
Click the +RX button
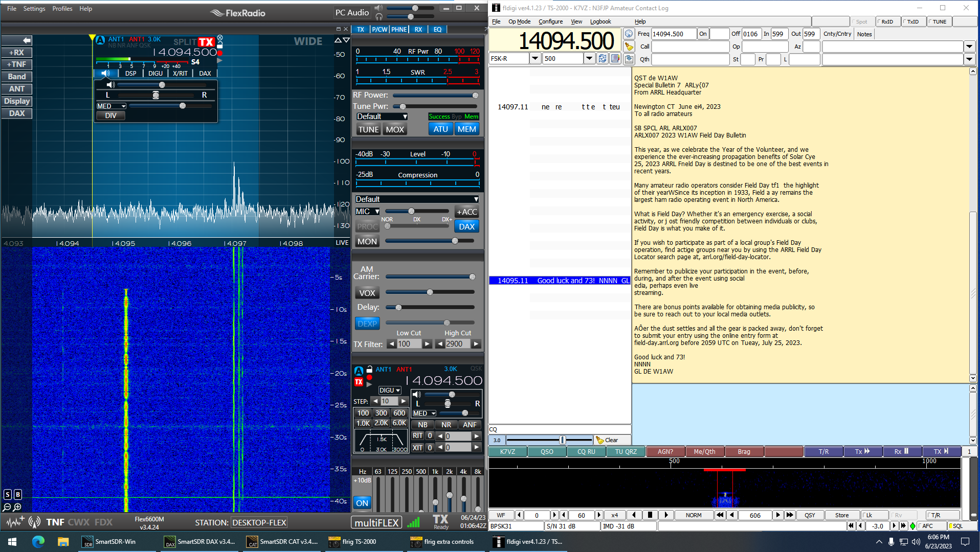(17, 52)
